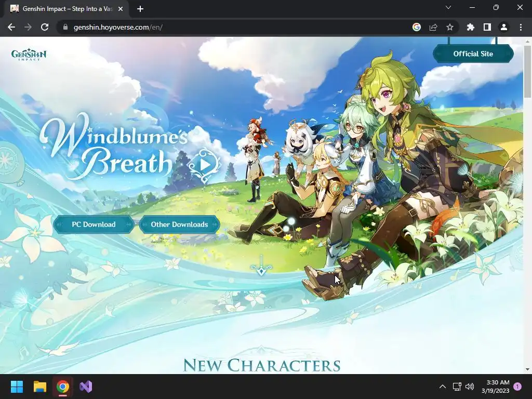Open the Official Site link
This screenshot has width=532, height=399.
coord(473,54)
